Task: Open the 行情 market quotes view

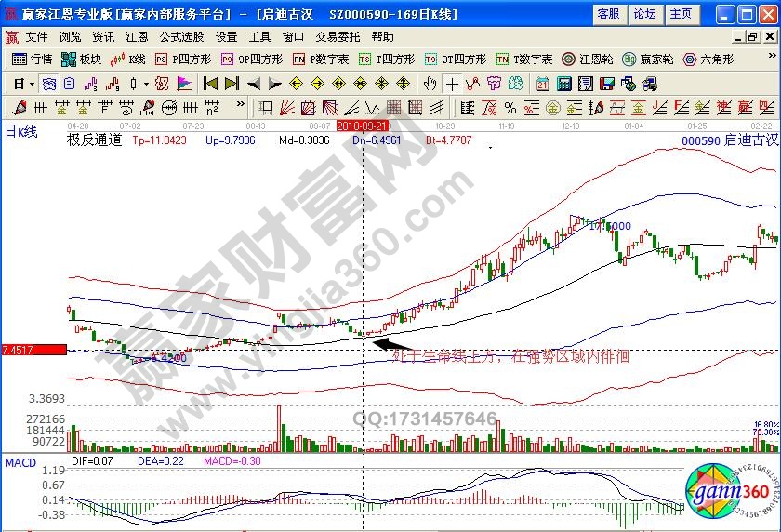Action: click(32, 60)
